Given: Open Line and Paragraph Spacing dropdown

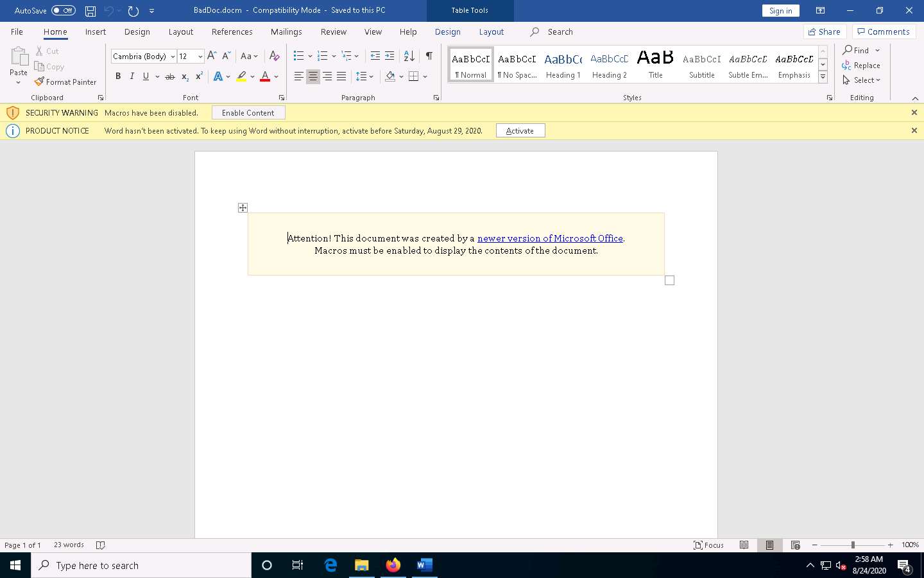Looking at the screenshot, I should [364, 76].
